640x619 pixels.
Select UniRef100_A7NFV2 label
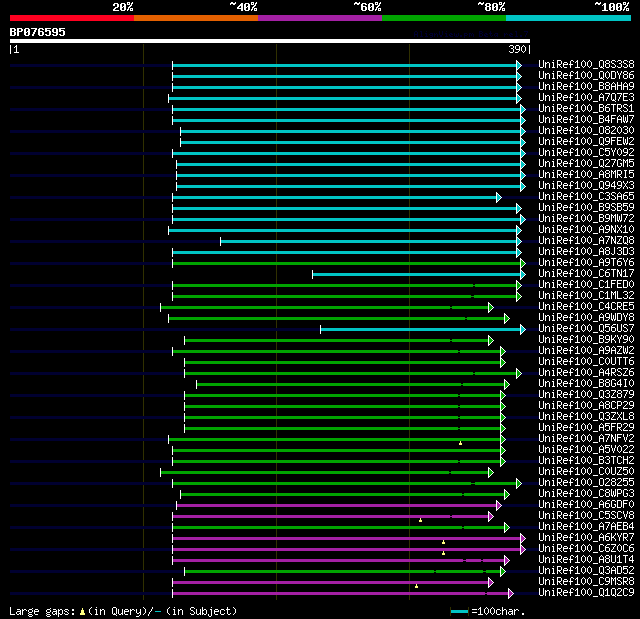586,439
